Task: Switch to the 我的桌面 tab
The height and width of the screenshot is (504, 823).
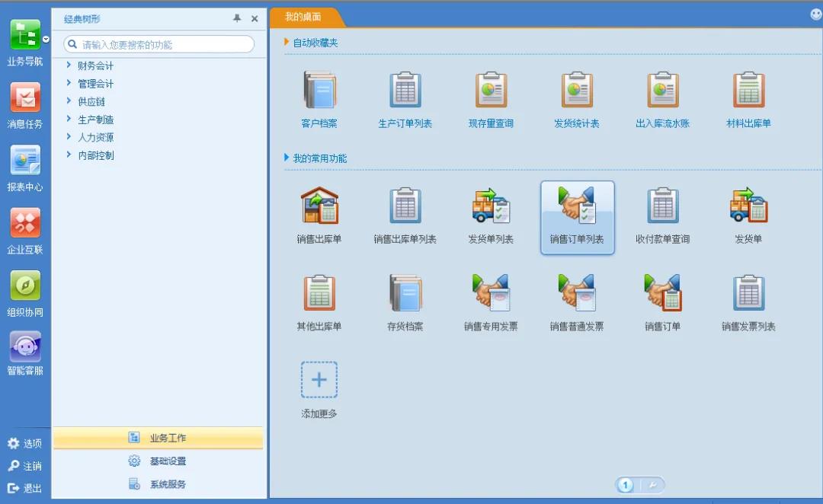Action: pos(303,17)
